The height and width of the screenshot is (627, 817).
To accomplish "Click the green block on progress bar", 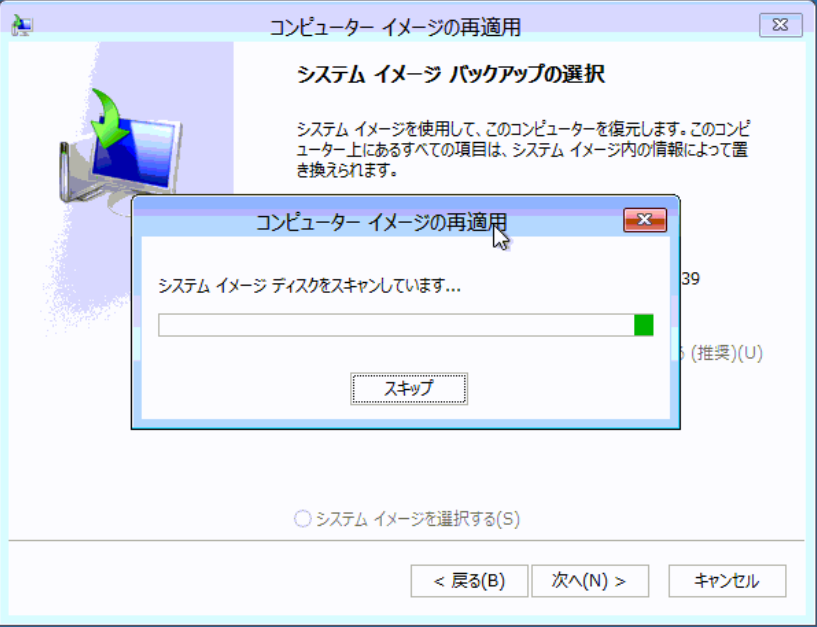I will coord(643,325).
